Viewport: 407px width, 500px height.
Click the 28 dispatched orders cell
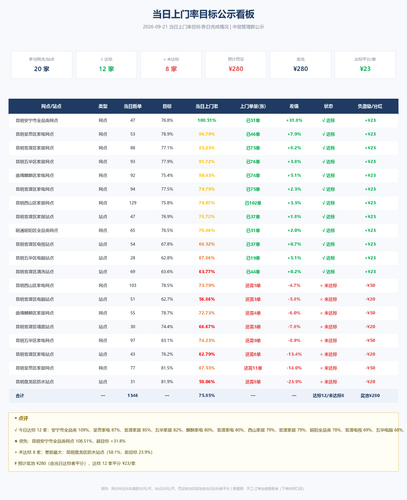(x=133, y=258)
